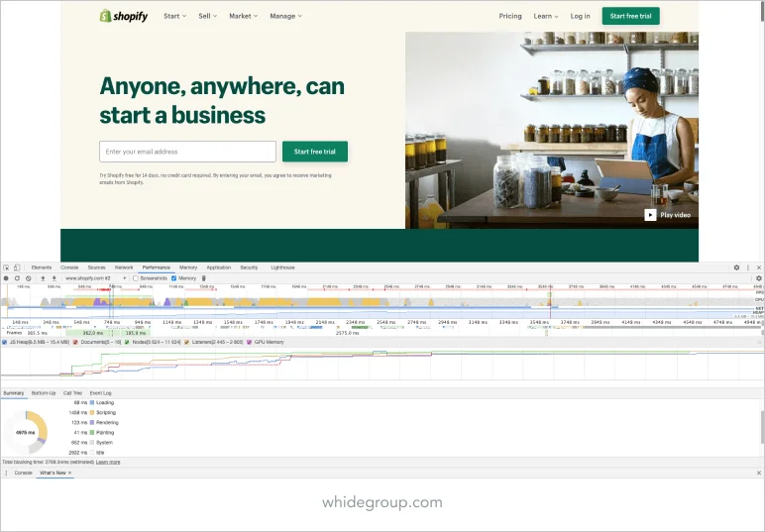Viewport: 765px width, 532px height.
Task: Click the Collect garbage trash icon
Action: pyautogui.click(x=204, y=278)
